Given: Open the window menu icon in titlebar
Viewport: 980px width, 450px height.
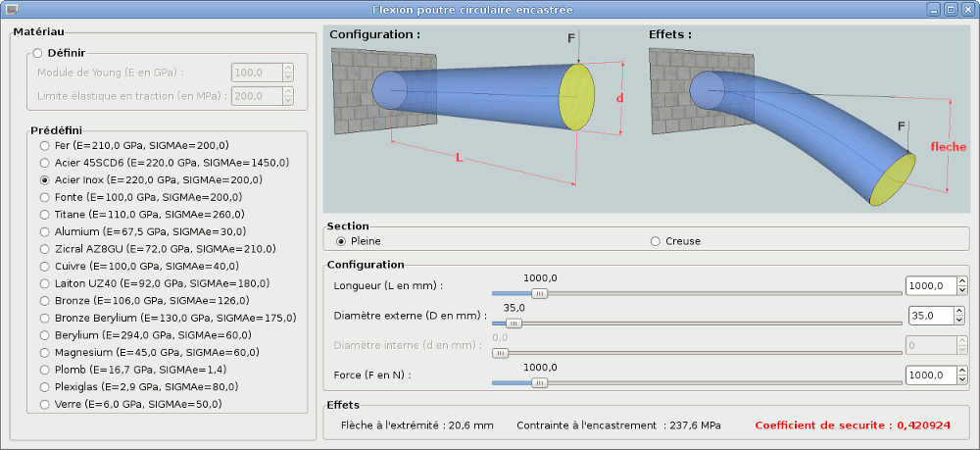Looking at the screenshot, I should 11,10.
